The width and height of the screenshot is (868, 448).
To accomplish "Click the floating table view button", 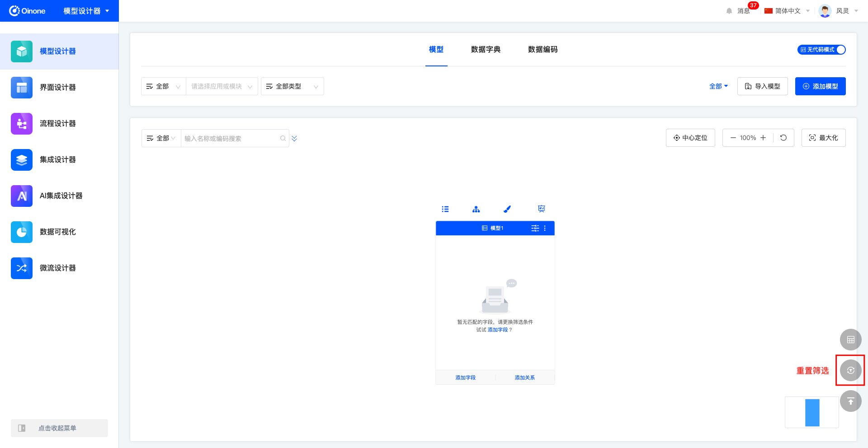I will (x=851, y=340).
